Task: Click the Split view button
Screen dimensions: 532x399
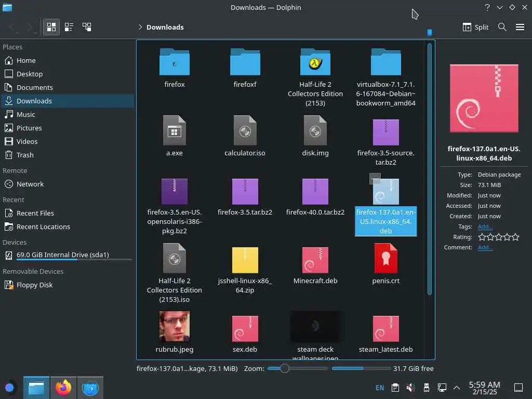Action: (x=475, y=27)
